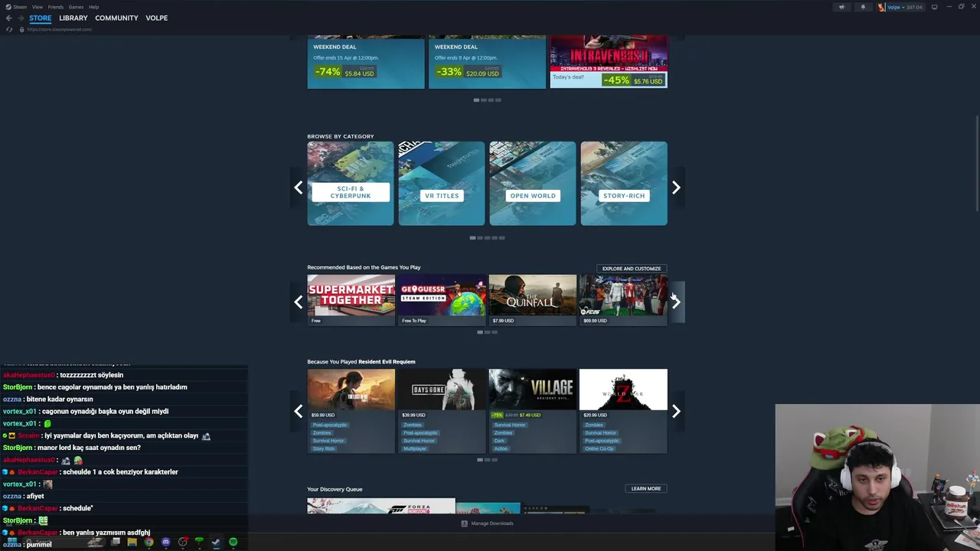
Task: Open the Steam announcements megaphone icon
Action: click(841, 7)
